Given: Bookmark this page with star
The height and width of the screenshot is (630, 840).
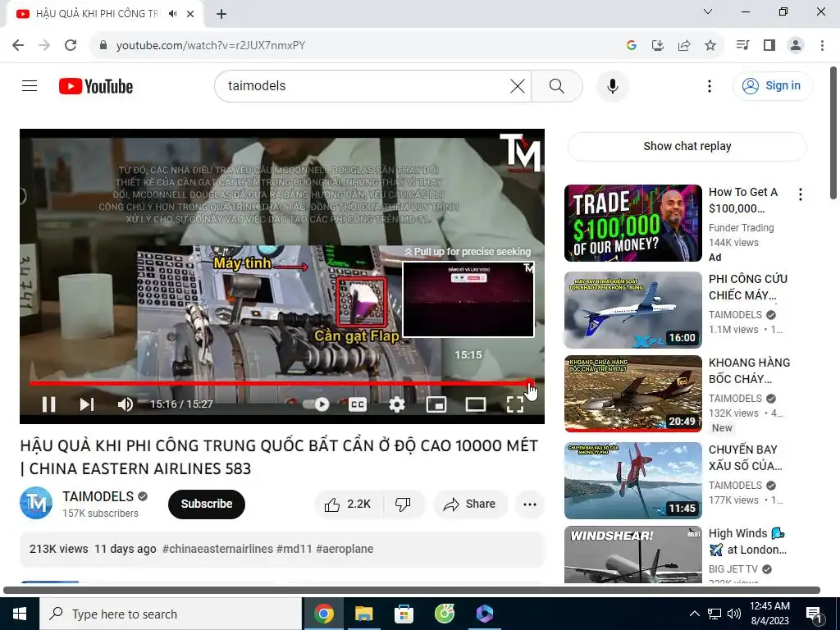Looking at the screenshot, I should (710, 45).
